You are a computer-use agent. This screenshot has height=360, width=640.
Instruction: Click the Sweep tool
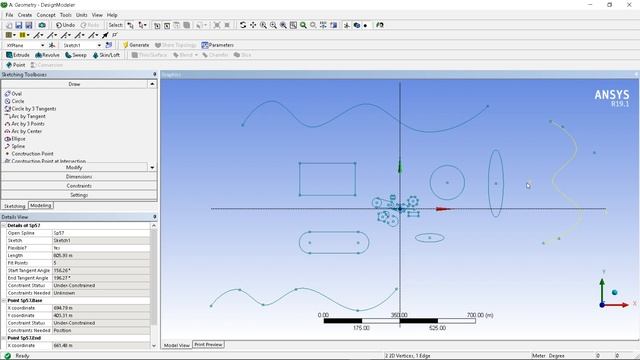[x=76, y=55]
